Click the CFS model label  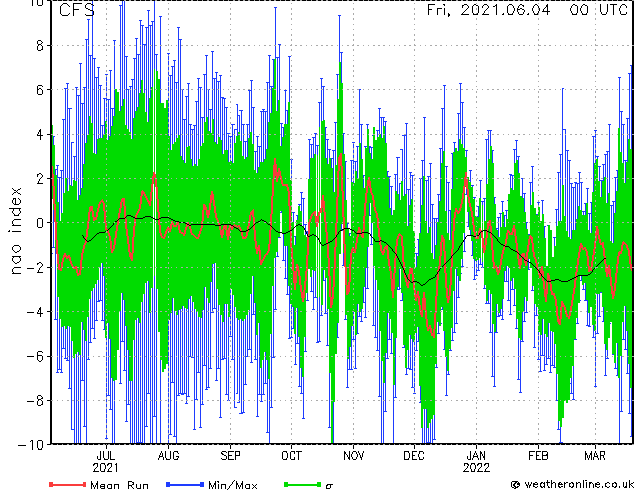click(x=77, y=10)
